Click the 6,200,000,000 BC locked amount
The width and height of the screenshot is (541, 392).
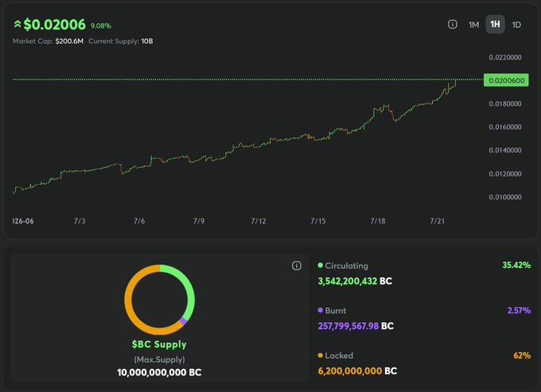(x=357, y=371)
